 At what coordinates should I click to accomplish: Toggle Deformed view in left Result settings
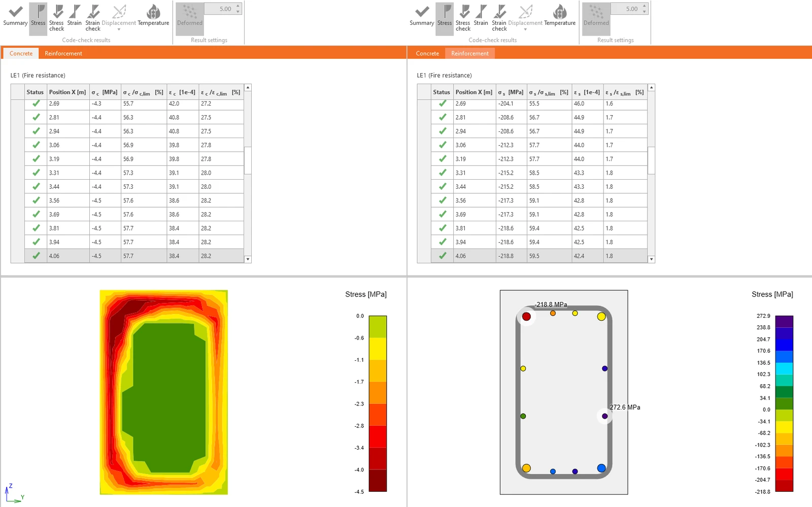(190, 18)
